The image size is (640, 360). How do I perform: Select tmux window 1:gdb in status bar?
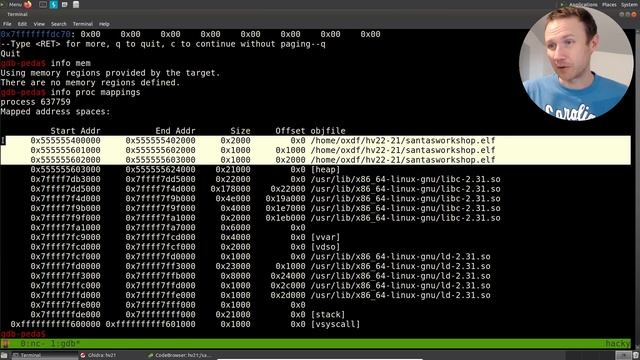pyautogui.click(x=65, y=344)
